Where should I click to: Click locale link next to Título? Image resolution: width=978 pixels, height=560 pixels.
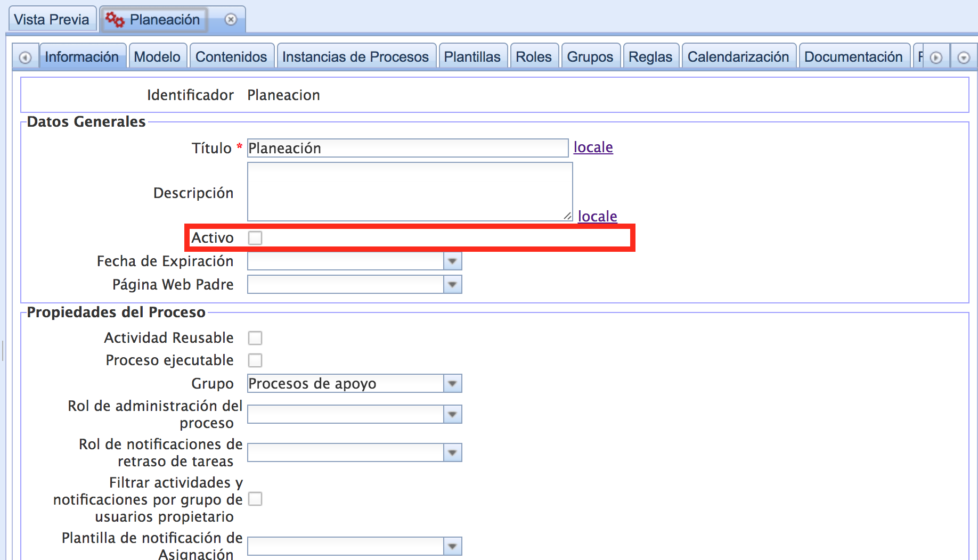click(593, 147)
